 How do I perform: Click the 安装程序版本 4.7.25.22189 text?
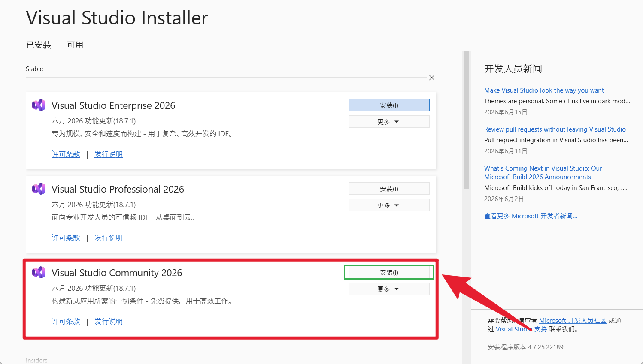pos(525,347)
